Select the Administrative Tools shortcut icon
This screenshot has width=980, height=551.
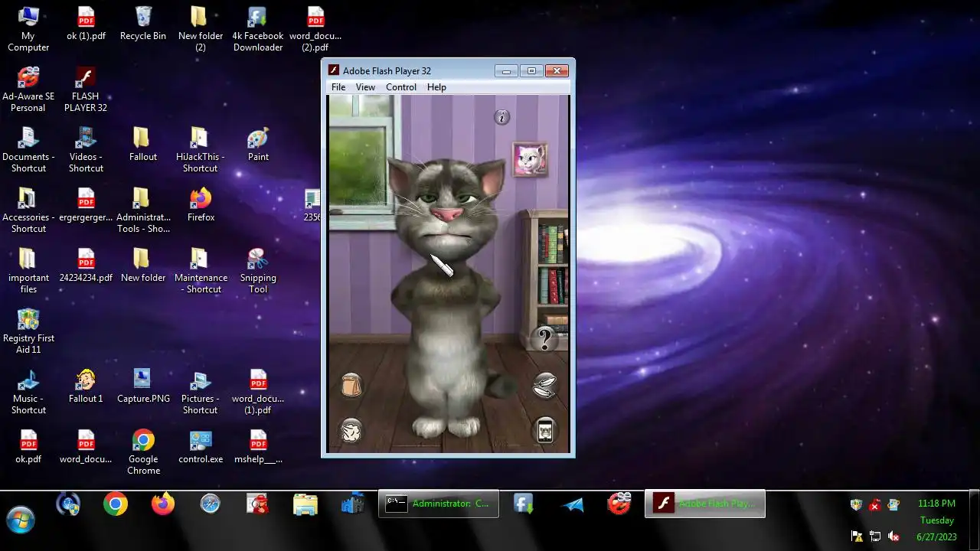[143, 210]
